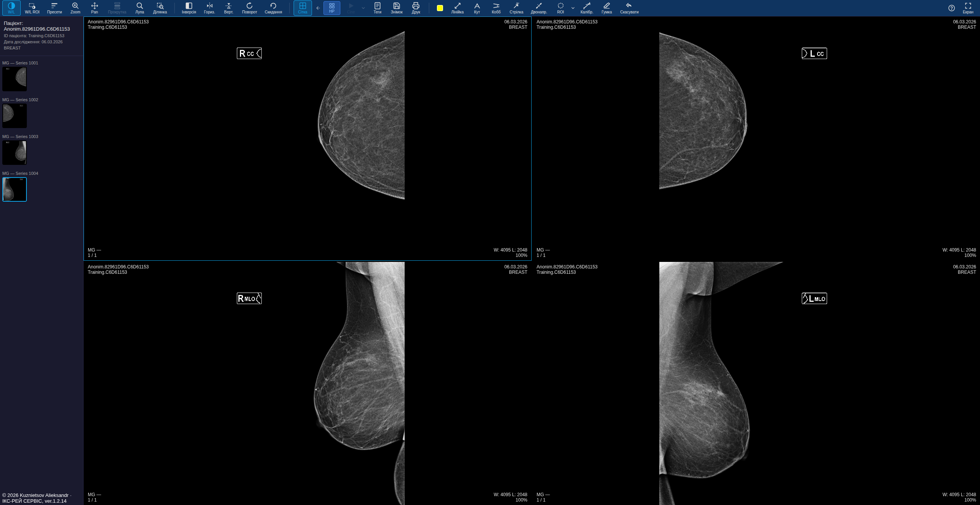Save a snapshot with Знімок
Viewport: 980px width, 505px height.
pyautogui.click(x=397, y=8)
